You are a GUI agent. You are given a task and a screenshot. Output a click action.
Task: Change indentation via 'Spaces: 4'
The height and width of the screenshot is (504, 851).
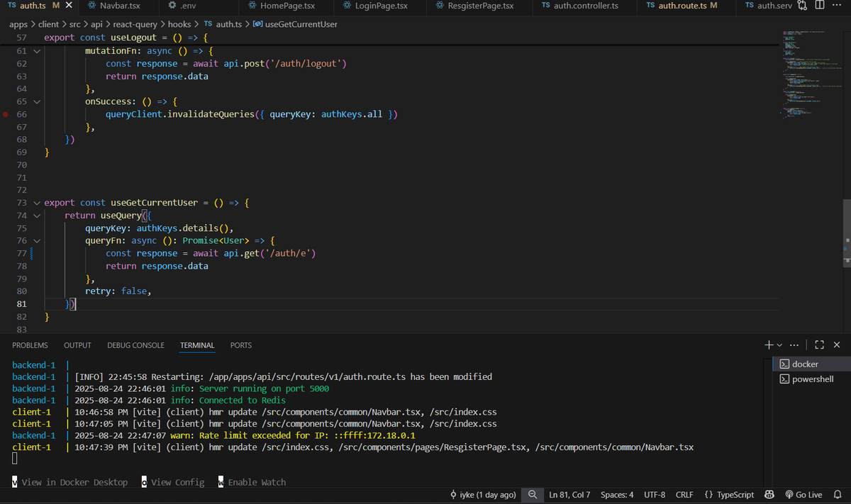617,495
